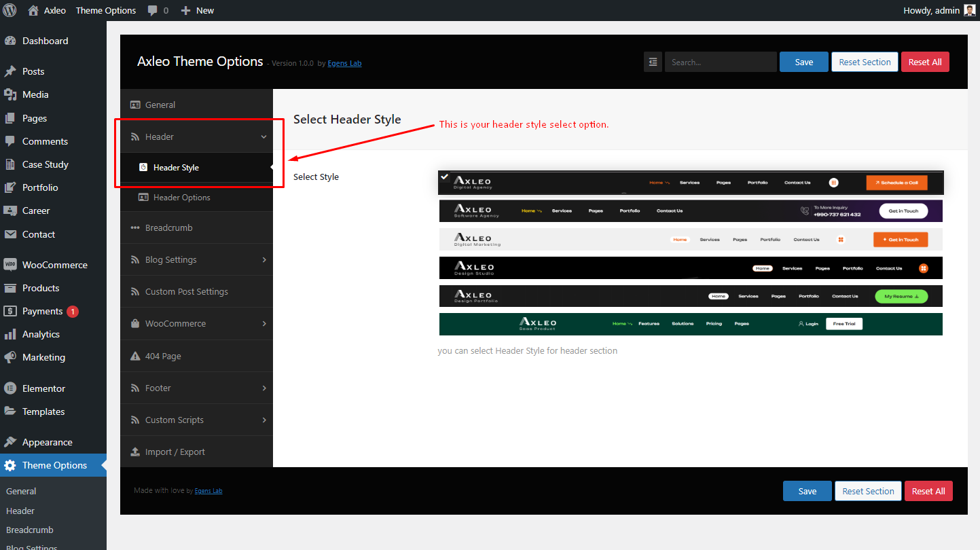
Task: Open Header under Theme Options submenu
Action: [x=20, y=511]
